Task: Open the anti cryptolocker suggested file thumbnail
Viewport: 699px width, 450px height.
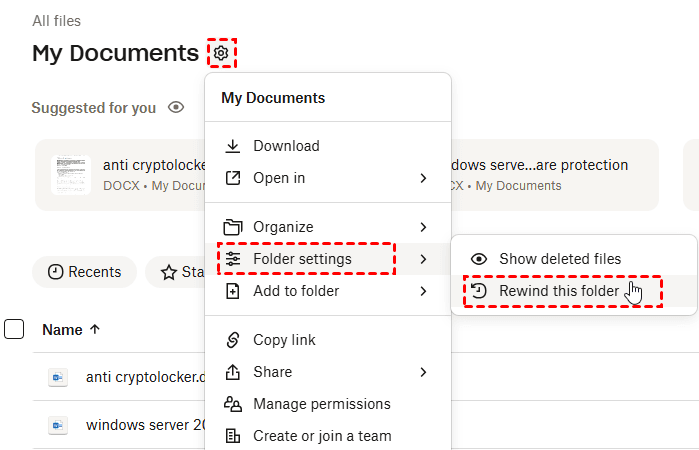Action: click(71, 174)
